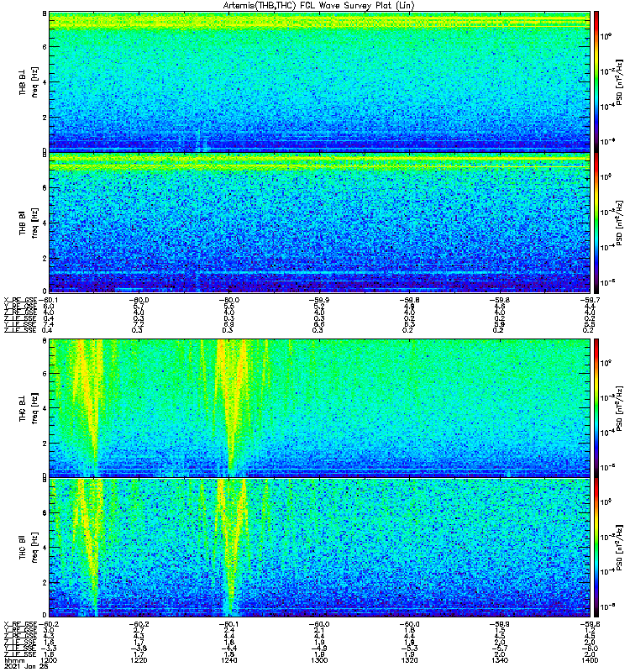The height and width of the screenshot is (672, 630).
Task: Click the THB X_RE_GSE value '-59.7'
Action: pos(590,300)
